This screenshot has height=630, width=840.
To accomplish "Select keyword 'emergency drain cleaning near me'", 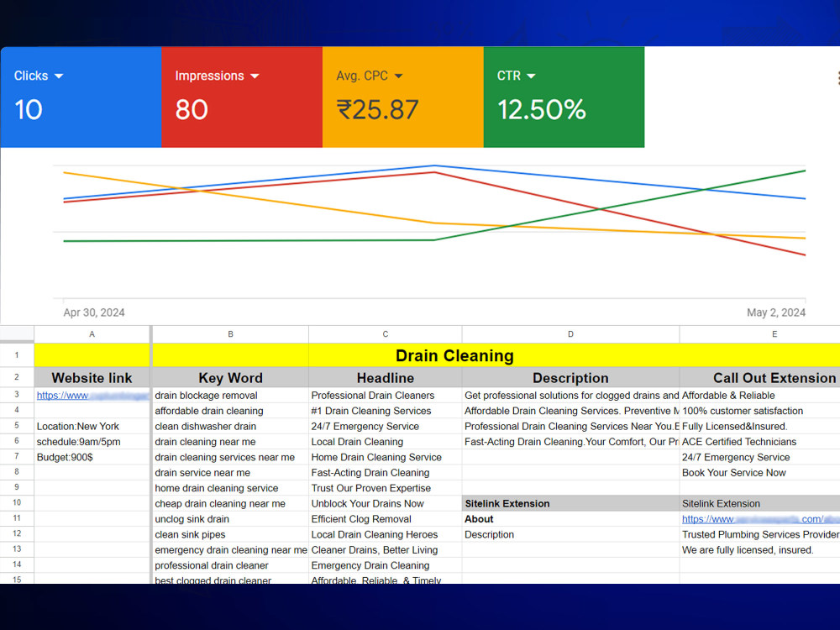I will click(x=231, y=550).
